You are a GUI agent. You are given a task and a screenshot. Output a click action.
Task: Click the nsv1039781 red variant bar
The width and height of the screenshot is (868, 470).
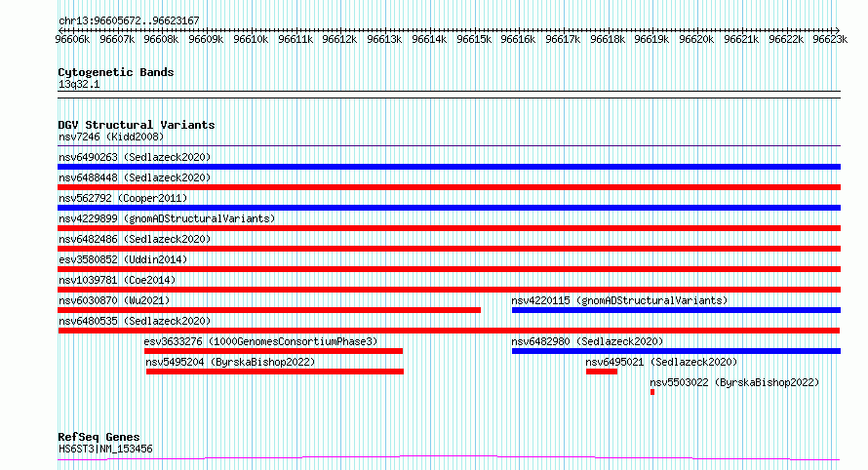[x=449, y=290]
